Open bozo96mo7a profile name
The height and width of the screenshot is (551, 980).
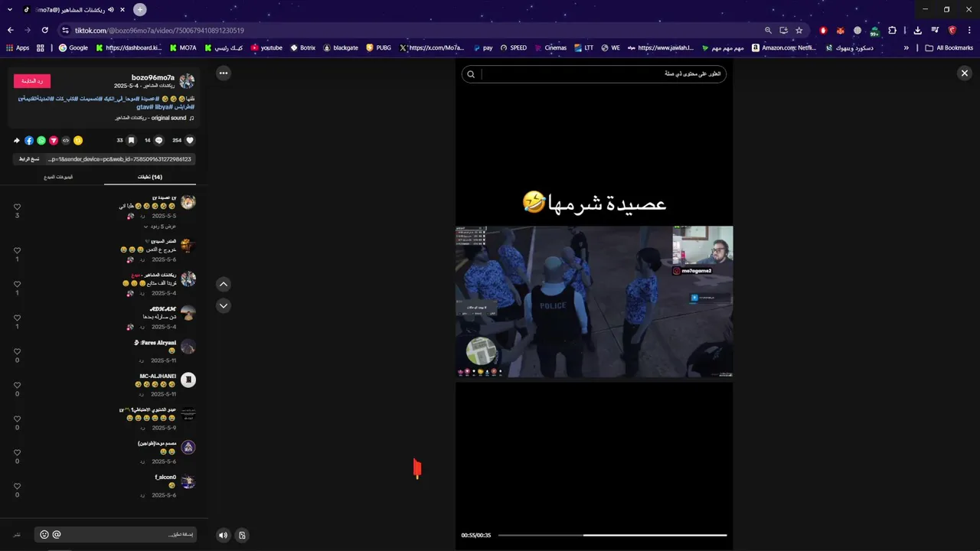click(x=153, y=77)
